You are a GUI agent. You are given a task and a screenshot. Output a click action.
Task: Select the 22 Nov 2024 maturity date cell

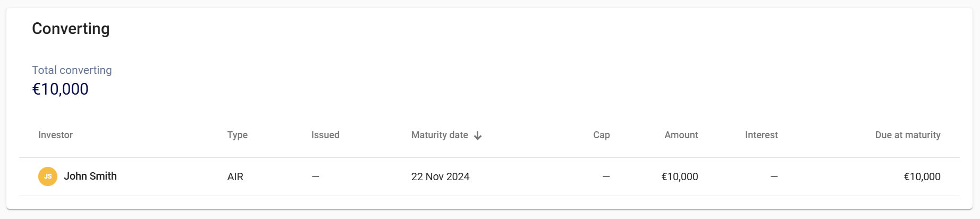point(440,177)
